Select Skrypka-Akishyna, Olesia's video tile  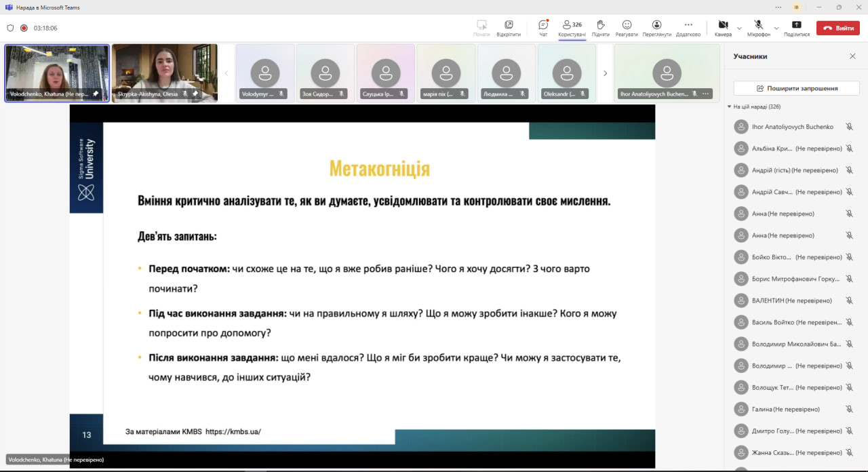tap(165, 73)
